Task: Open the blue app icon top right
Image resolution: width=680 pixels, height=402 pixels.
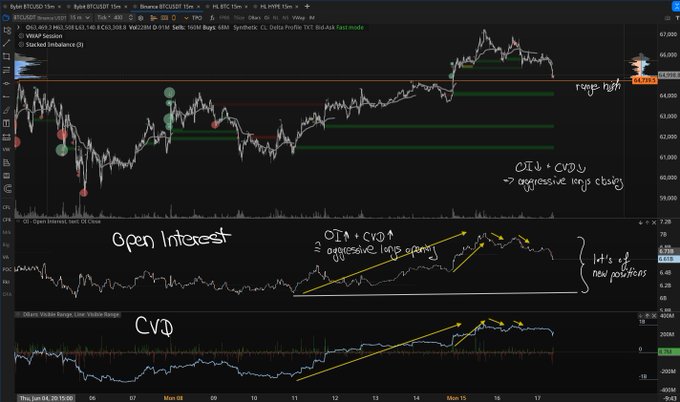Action: click(x=676, y=6)
